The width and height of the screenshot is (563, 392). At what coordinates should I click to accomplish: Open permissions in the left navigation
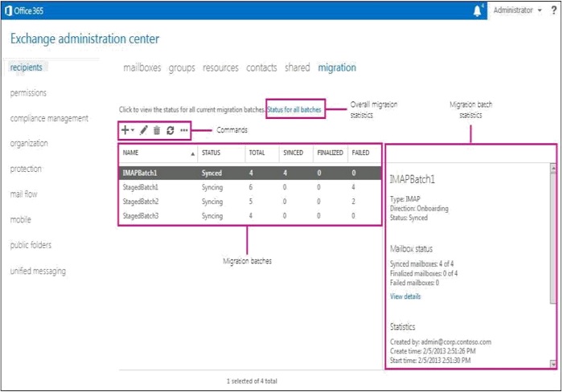coord(28,93)
